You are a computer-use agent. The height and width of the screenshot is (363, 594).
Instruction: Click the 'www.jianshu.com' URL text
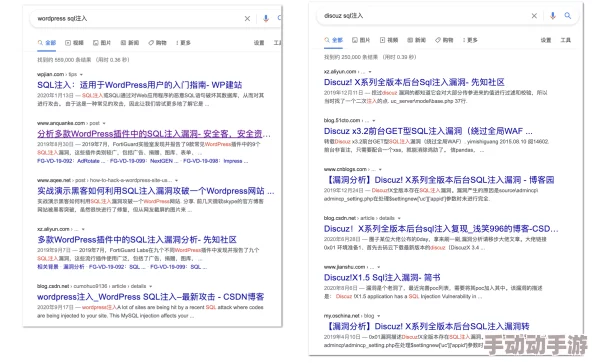[344, 267]
